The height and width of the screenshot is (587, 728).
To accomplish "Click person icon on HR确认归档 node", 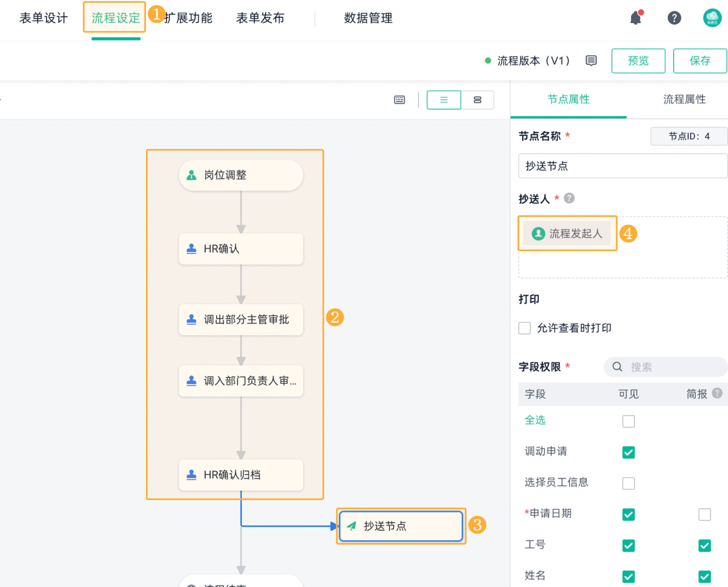I will [x=191, y=475].
